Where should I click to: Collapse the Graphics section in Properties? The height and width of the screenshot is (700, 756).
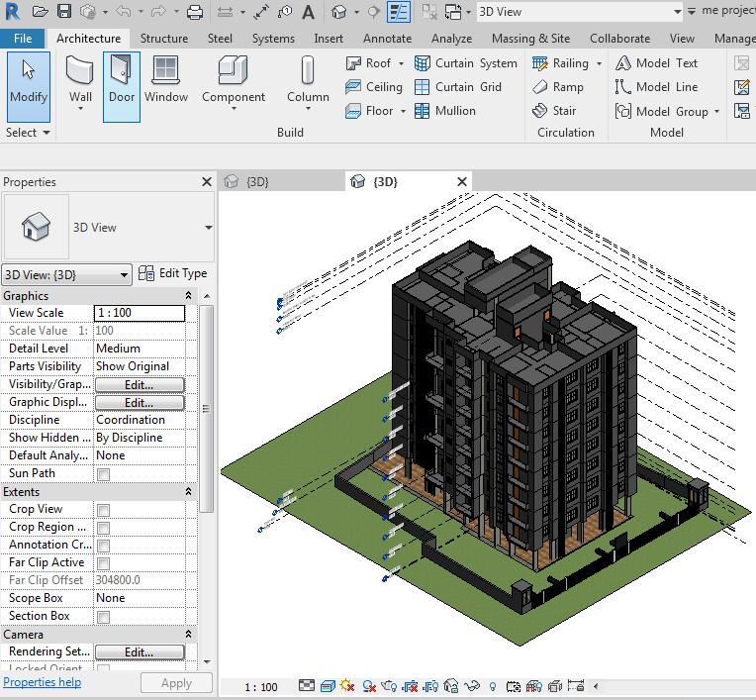coord(189,296)
